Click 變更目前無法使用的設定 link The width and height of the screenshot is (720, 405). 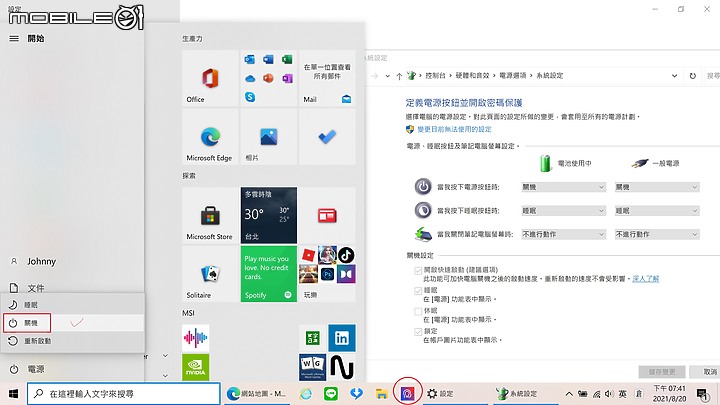(x=454, y=129)
